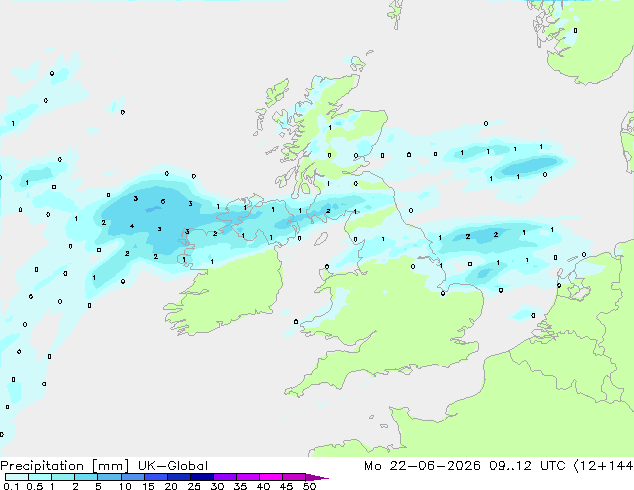This screenshot has width=634, height=490.
Task: Click the date text 'Mo 22-06-2026'
Action: tap(422, 466)
